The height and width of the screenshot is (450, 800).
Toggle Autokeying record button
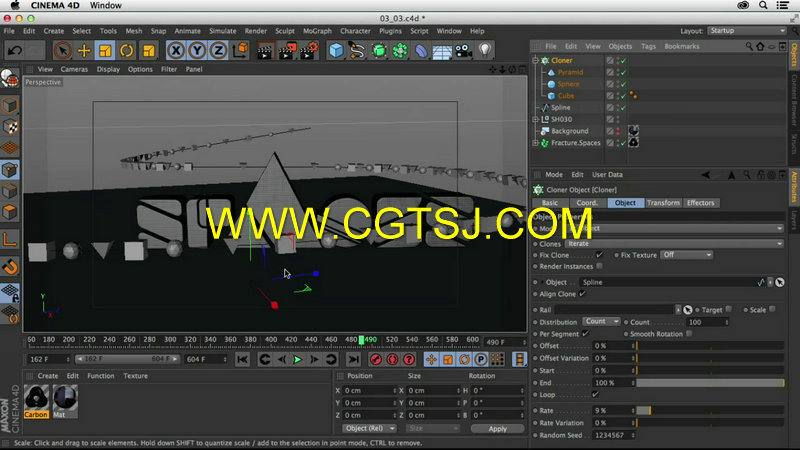point(392,359)
